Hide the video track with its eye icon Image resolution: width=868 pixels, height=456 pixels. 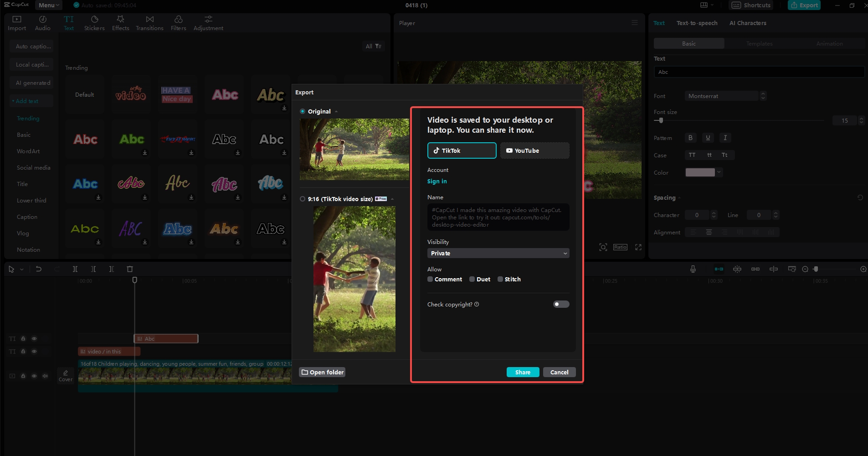click(x=34, y=376)
